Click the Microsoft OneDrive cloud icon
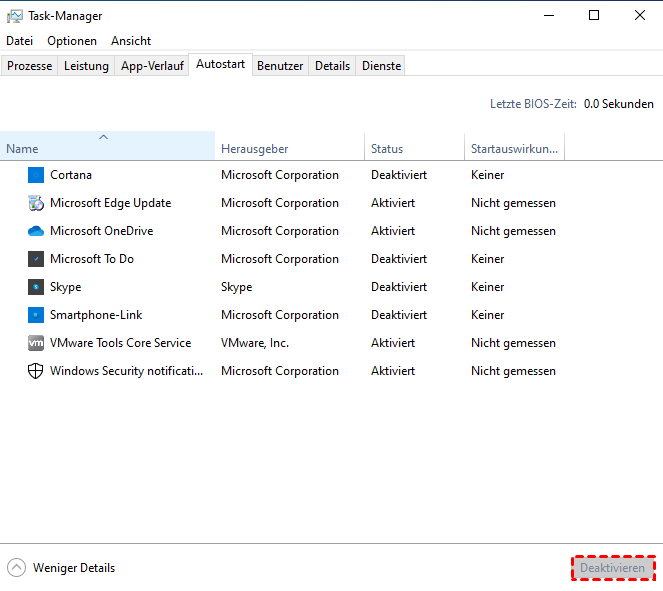Image resolution: width=663 pixels, height=591 pixels. [36, 231]
